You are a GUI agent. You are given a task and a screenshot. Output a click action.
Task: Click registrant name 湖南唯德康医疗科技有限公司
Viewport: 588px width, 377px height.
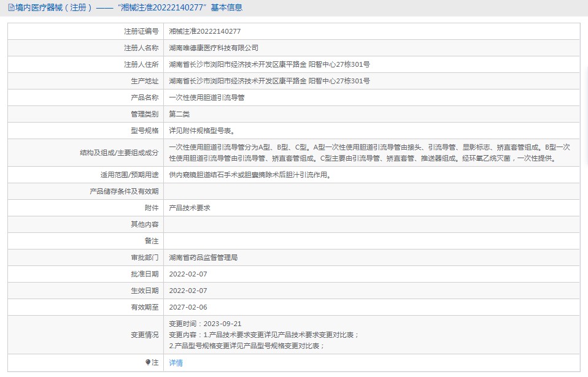pyautogui.click(x=214, y=48)
